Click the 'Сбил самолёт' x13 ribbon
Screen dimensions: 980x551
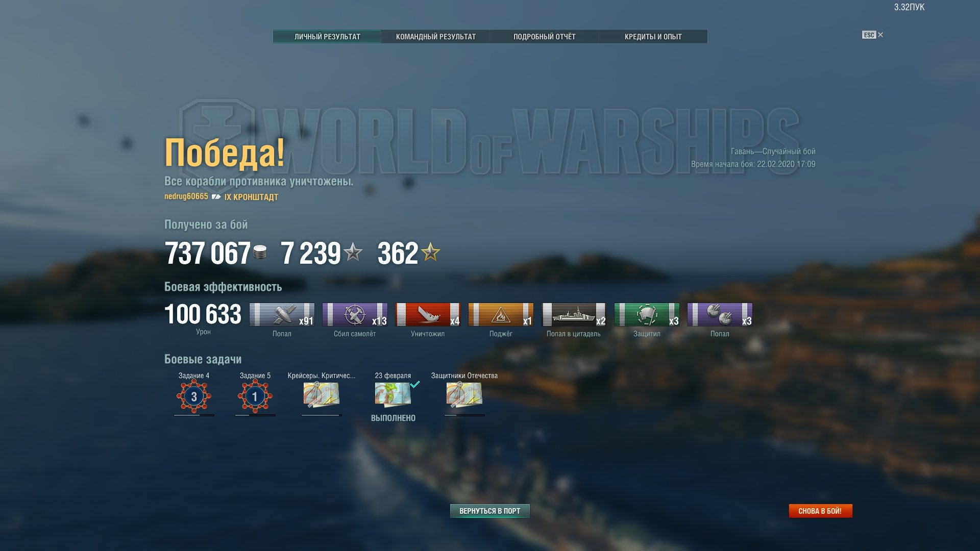(355, 315)
